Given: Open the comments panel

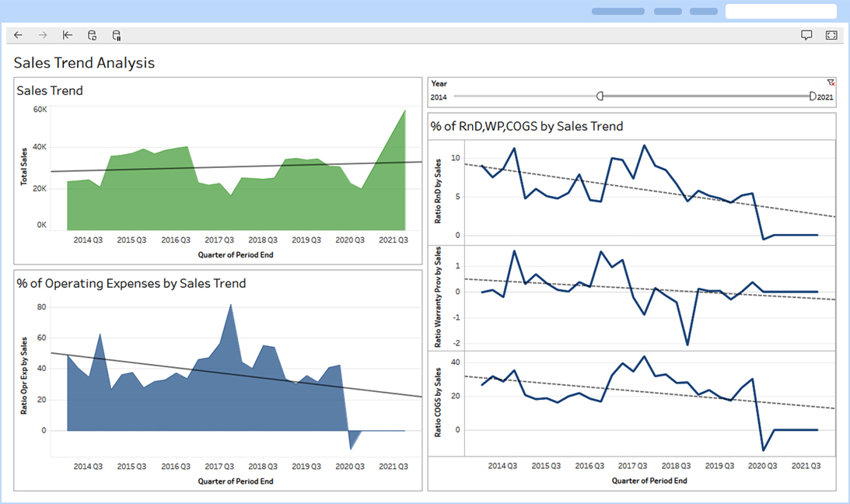Looking at the screenshot, I should [806, 35].
